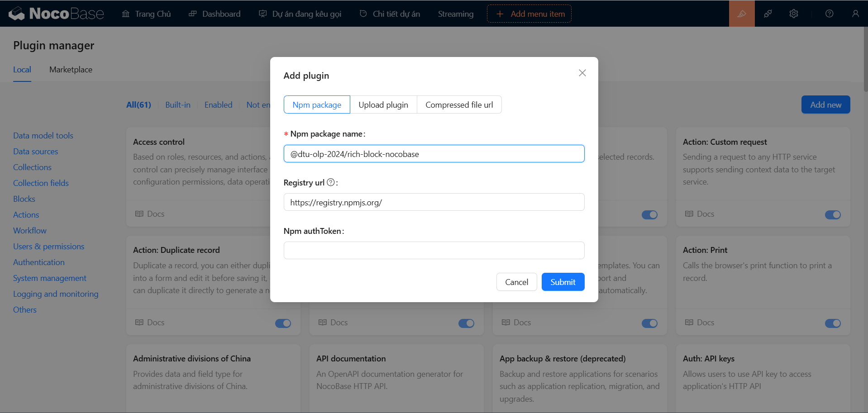The width and height of the screenshot is (868, 413).
Task: Select System management category
Action: click(49, 278)
